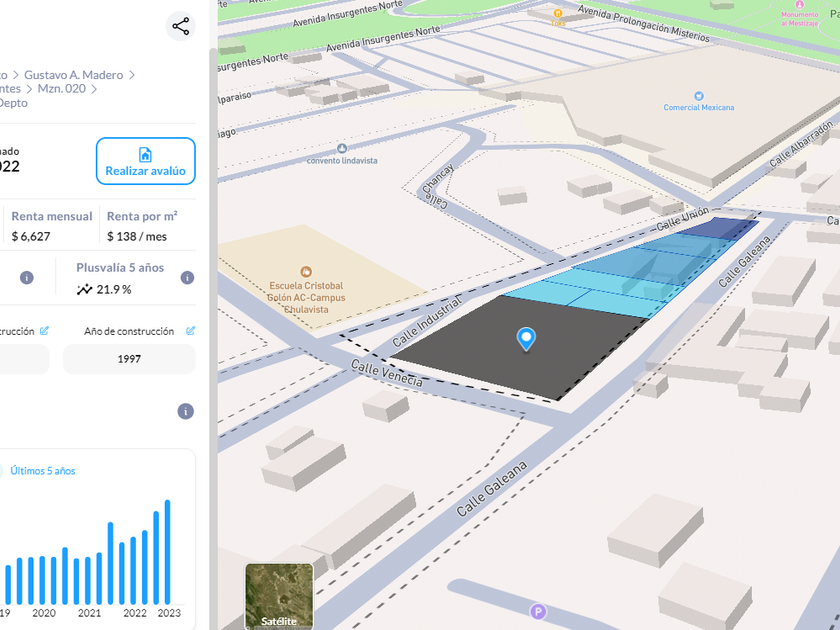The image size is (840, 630).
Task: Open the Mzn. 020 breadcrumb
Action: pyautogui.click(x=62, y=89)
